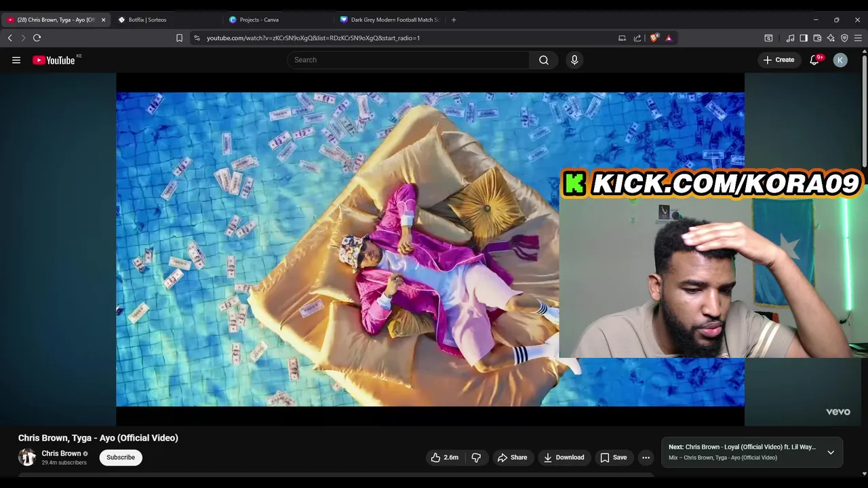Reload the current page

click(x=37, y=38)
